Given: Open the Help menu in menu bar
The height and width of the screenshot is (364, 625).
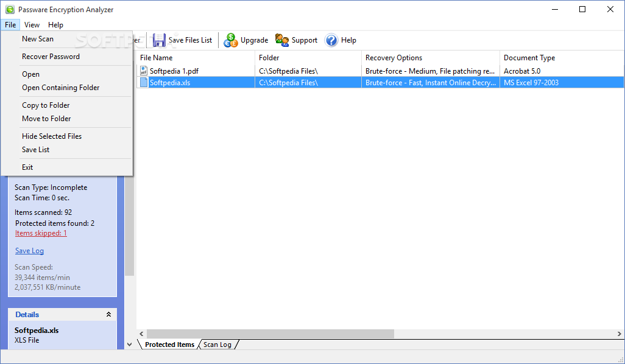Looking at the screenshot, I should (x=55, y=25).
